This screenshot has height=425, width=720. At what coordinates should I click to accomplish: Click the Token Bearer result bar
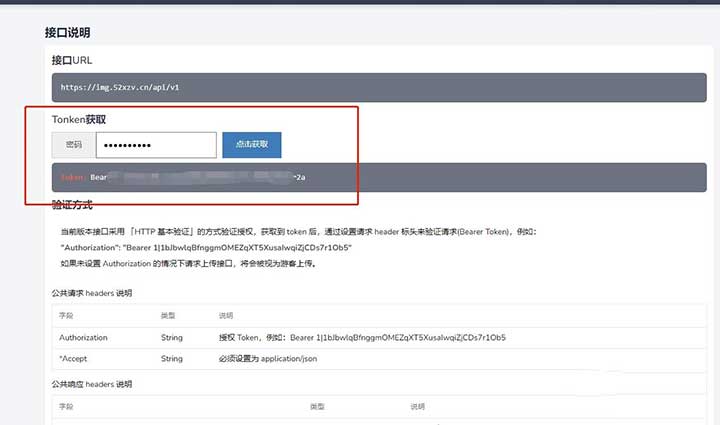pos(379,177)
